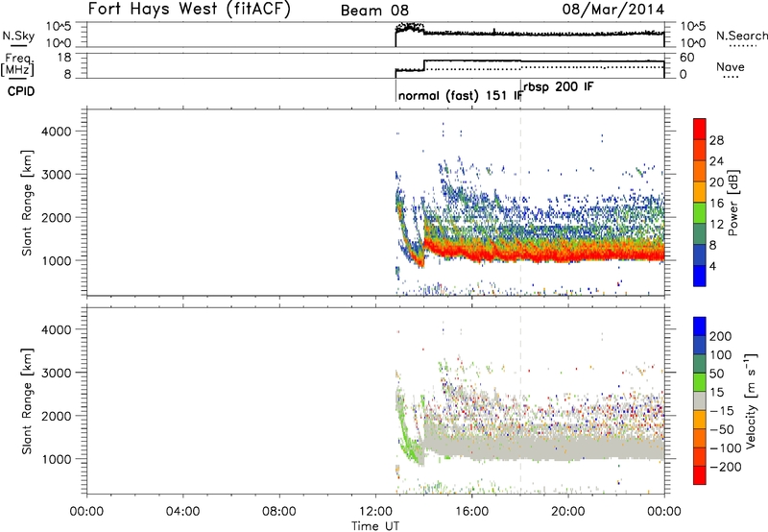Click the left '10^5' noise axis tick
768x532 pixels.
59,27
